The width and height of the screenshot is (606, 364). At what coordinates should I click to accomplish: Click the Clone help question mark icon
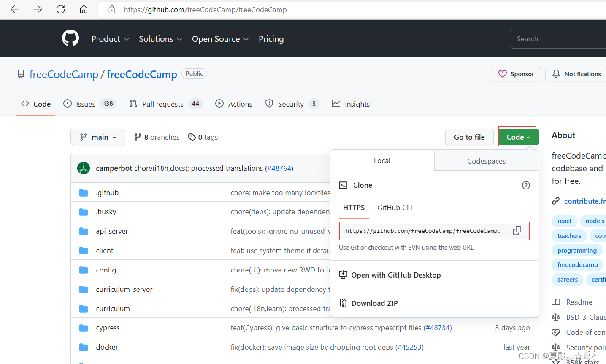pyautogui.click(x=526, y=185)
